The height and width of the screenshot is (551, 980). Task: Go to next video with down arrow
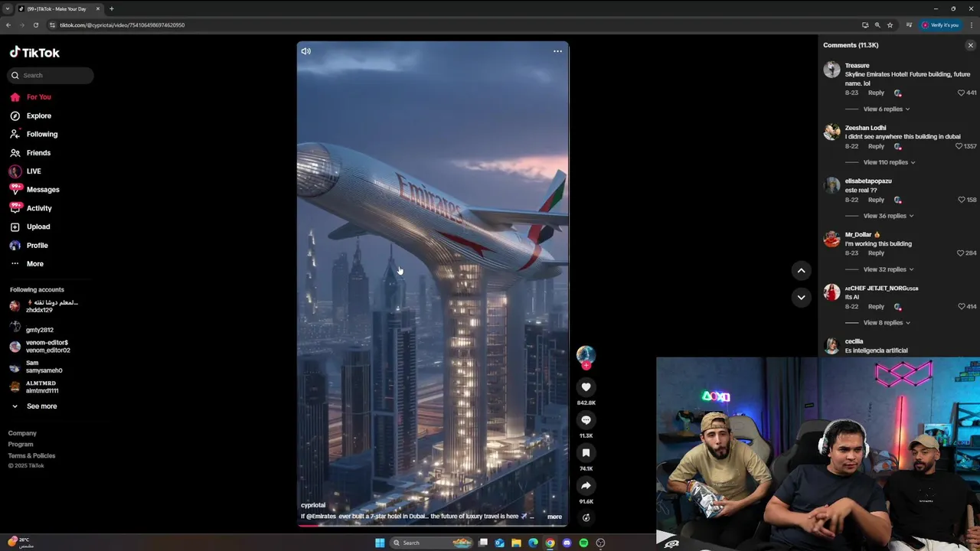(801, 297)
